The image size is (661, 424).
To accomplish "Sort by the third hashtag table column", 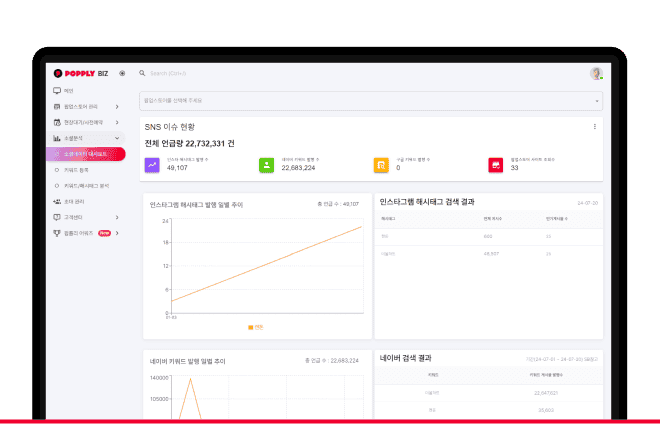I will tap(557, 219).
